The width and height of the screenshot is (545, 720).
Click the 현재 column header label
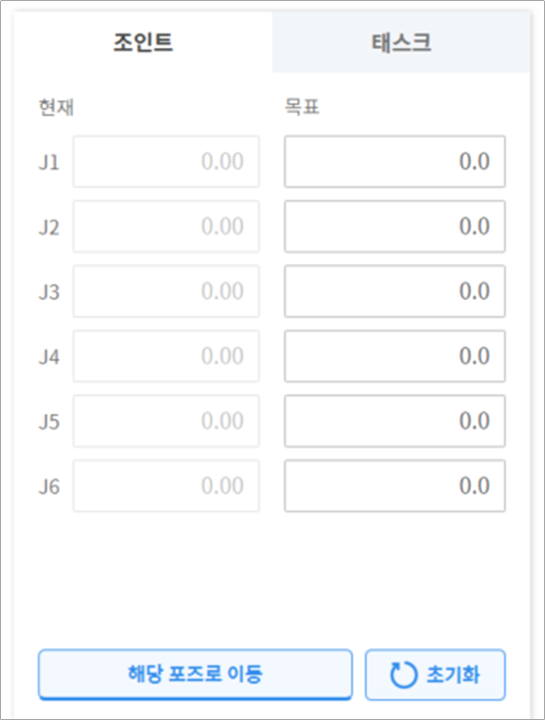point(56,107)
